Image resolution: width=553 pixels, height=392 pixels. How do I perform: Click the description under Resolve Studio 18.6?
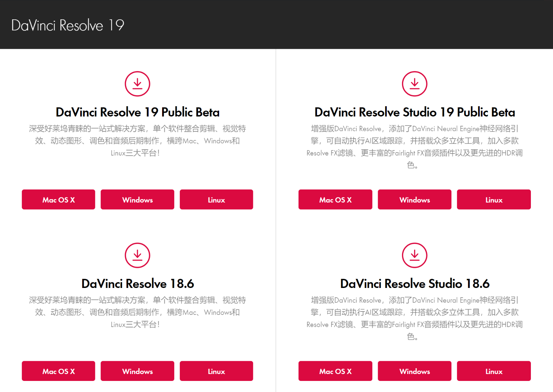click(x=415, y=318)
